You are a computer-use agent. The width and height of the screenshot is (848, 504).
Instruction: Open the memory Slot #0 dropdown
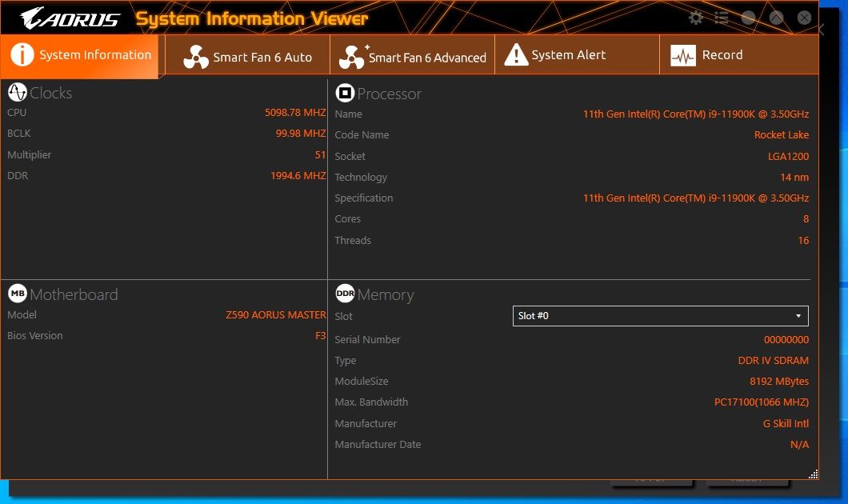660,316
